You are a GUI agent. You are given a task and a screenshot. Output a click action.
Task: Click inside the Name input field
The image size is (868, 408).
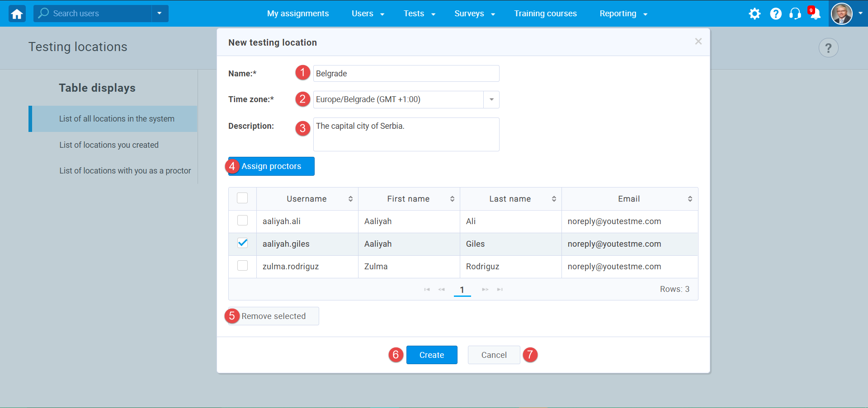pos(406,73)
